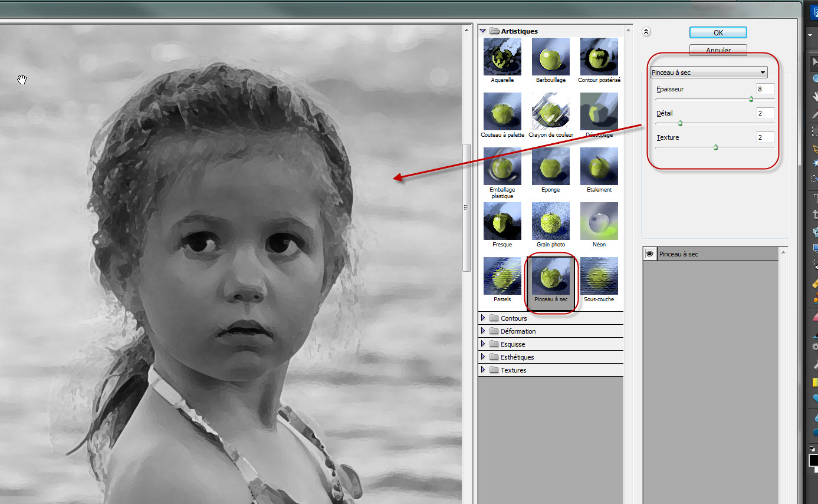Choose the Emballage plastique filter

point(502,166)
